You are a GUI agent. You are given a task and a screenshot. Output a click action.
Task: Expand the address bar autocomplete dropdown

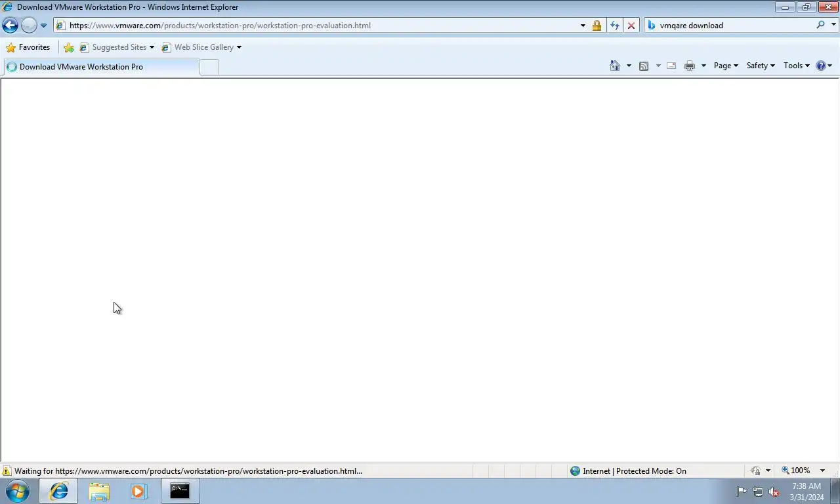click(583, 26)
